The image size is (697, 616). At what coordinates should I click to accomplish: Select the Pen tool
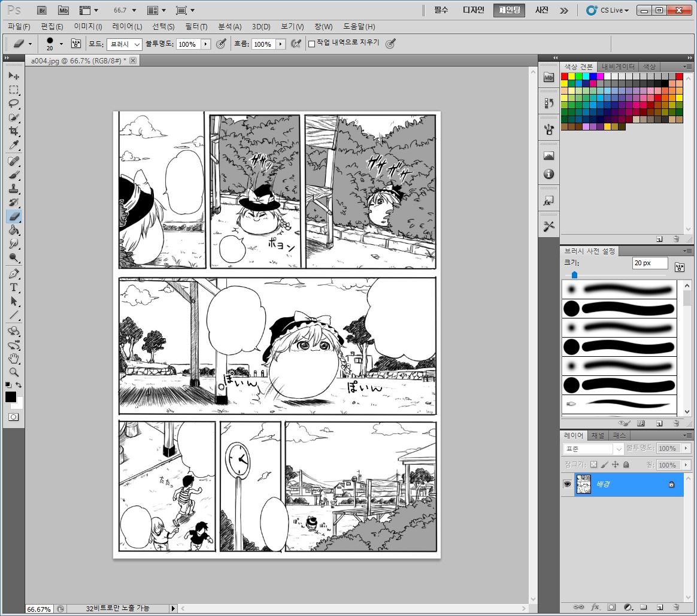[x=14, y=274]
